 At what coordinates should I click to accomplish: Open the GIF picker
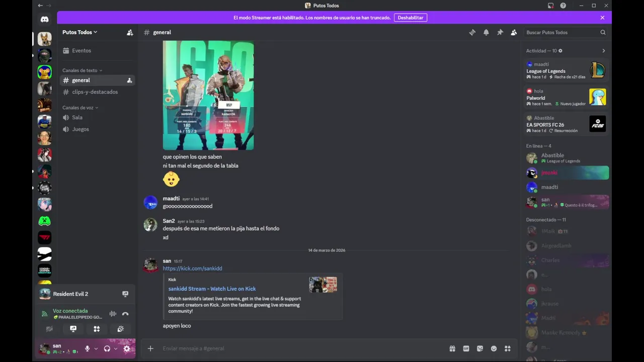click(x=466, y=348)
